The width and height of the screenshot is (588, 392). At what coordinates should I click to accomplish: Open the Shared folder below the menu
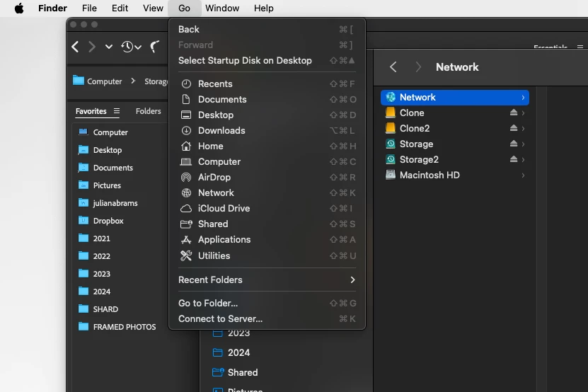point(242,372)
